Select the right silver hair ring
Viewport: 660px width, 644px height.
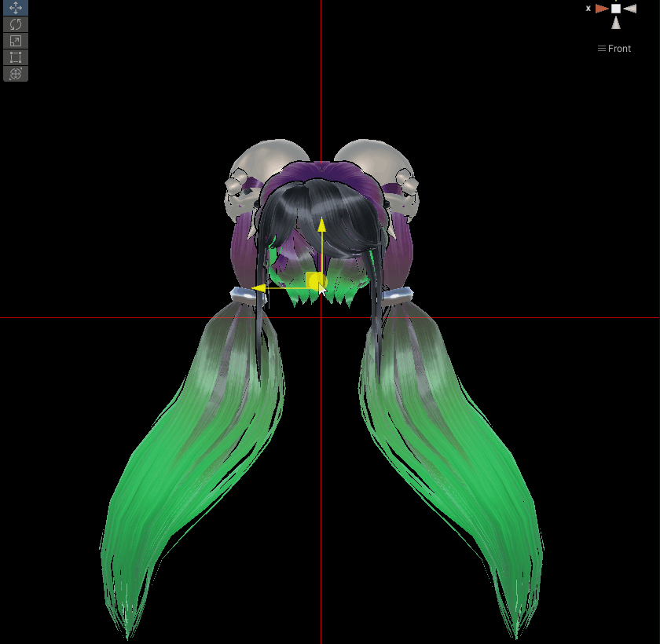pos(397,295)
